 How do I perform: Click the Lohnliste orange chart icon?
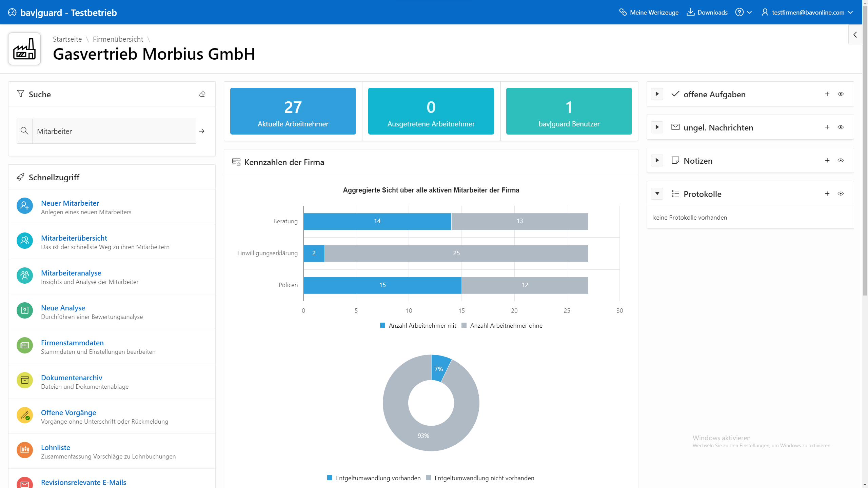point(25,450)
